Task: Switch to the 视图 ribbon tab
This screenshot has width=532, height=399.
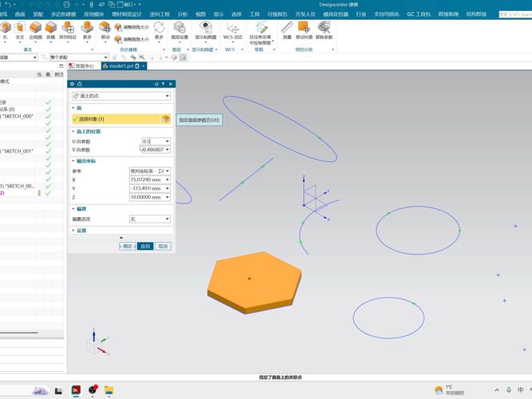Action: [x=200, y=14]
